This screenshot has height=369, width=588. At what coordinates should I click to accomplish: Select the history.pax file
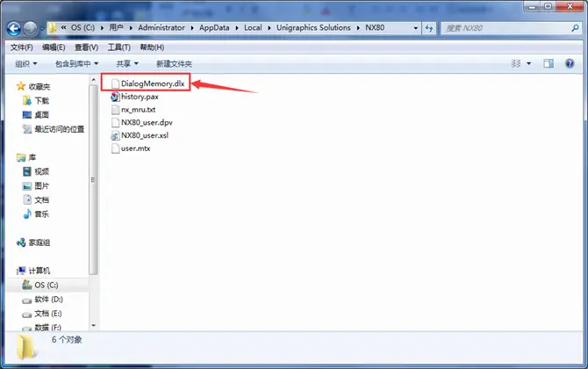(x=134, y=97)
